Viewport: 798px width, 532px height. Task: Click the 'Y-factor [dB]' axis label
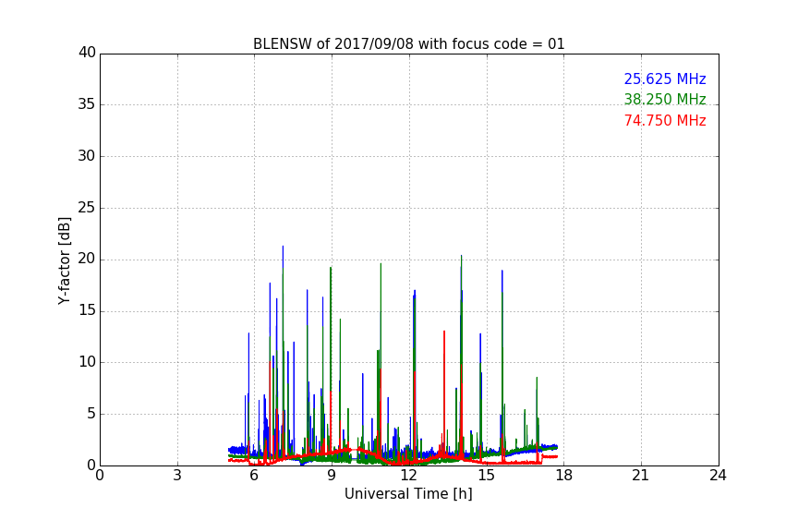65,260
